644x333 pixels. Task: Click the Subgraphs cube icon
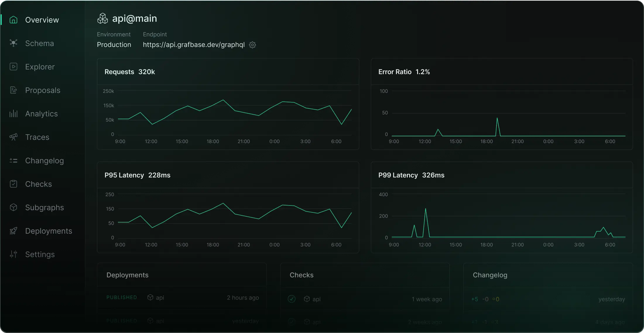[13, 207]
